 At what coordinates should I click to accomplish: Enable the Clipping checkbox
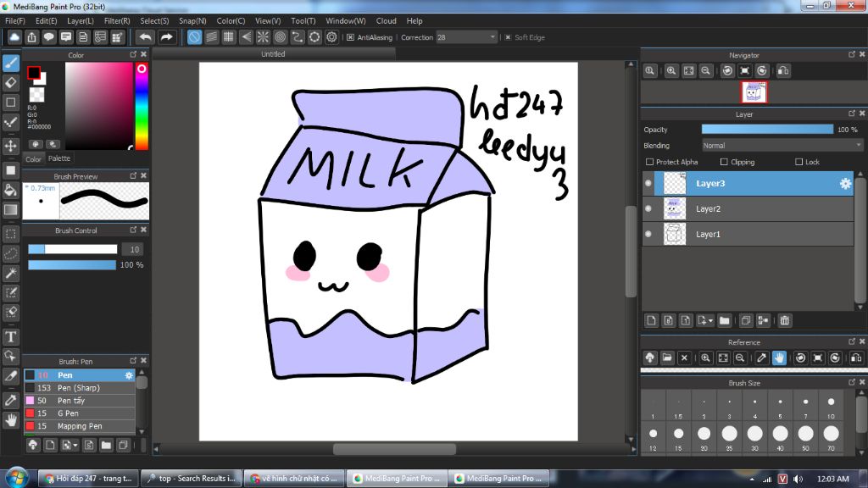click(724, 162)
